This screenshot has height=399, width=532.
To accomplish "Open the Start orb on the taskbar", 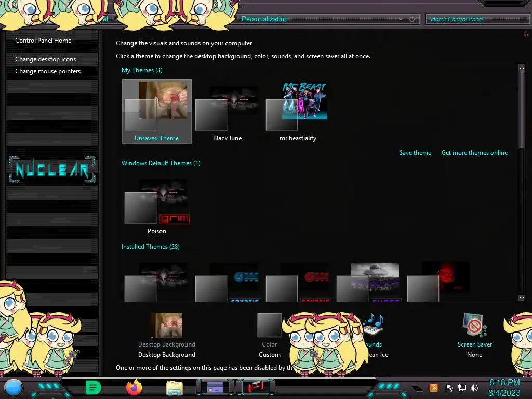I will click(x=14, y=388).
